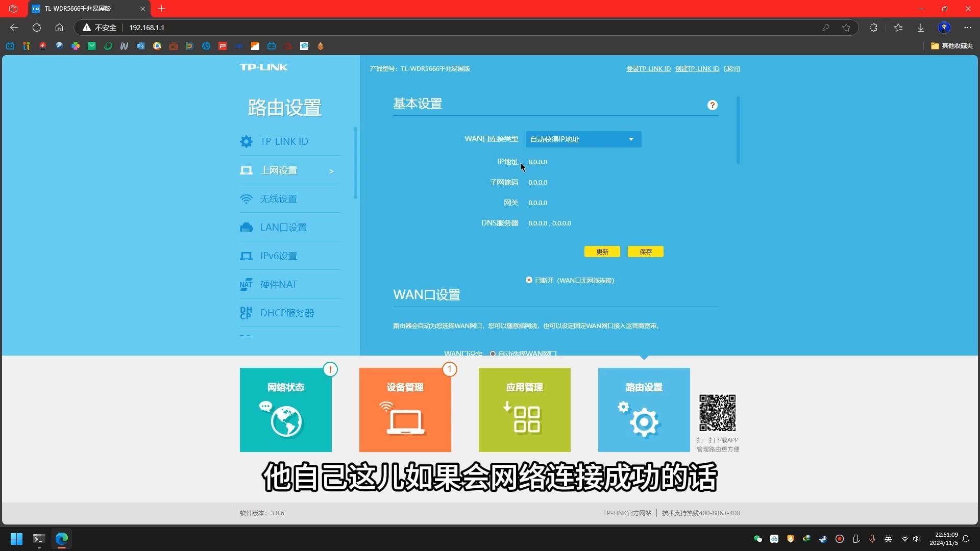The height and width of the screenshot is (551, 980).
Task: Select 上网设置 in the sidebar
Action: [x=289, y=170]
